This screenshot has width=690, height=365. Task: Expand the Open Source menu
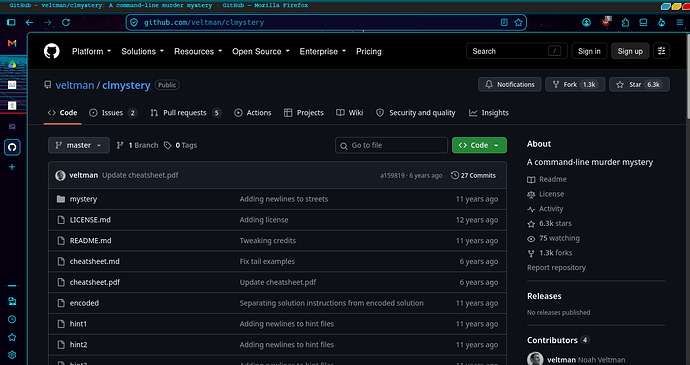[x=261, y=52]
